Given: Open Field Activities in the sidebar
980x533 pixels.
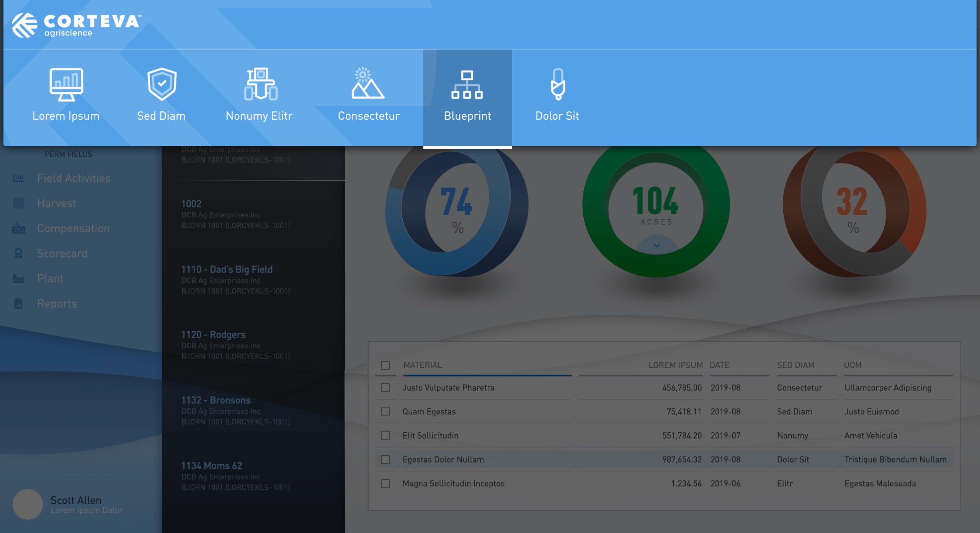Looking at the screenshot, I should [x=74, y=178].
